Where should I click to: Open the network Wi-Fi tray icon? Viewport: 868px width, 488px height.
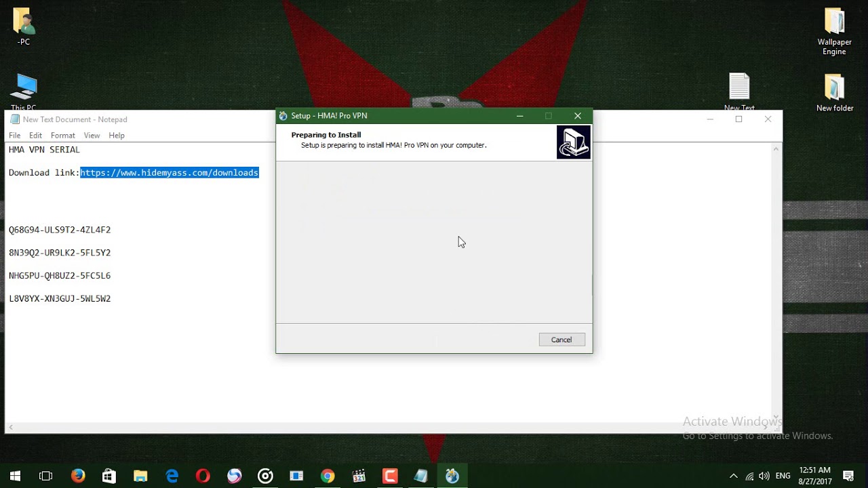pyautogui.click(x=749, y=476)
